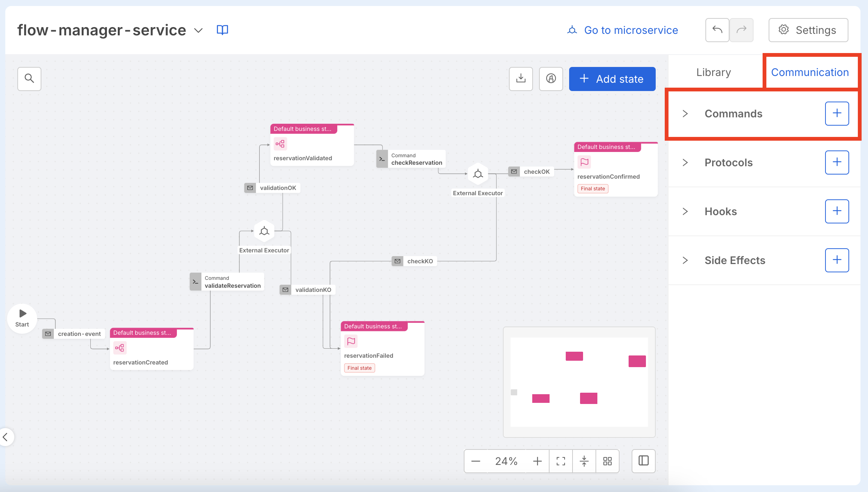Click the minimap in the canvas corner

coord(579,382)
